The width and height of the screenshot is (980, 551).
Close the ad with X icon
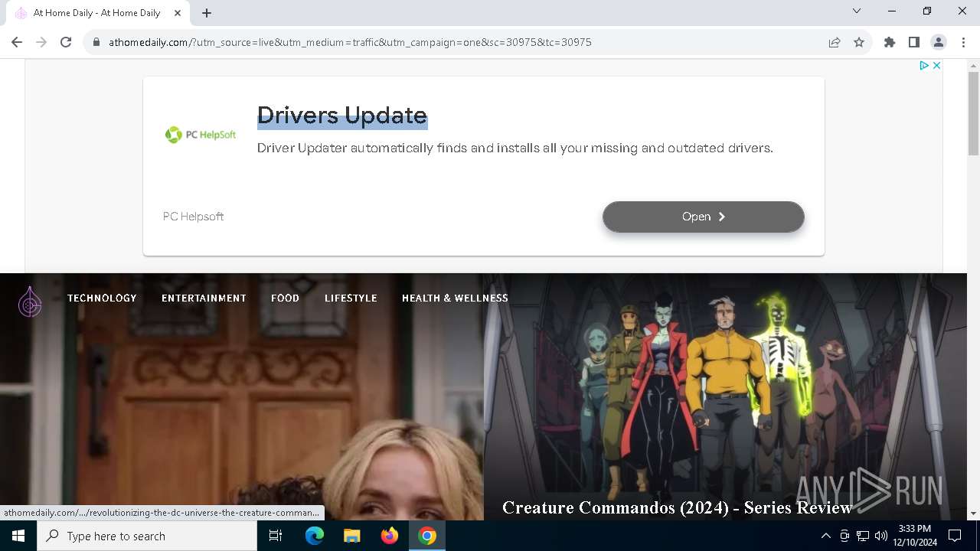936,66
